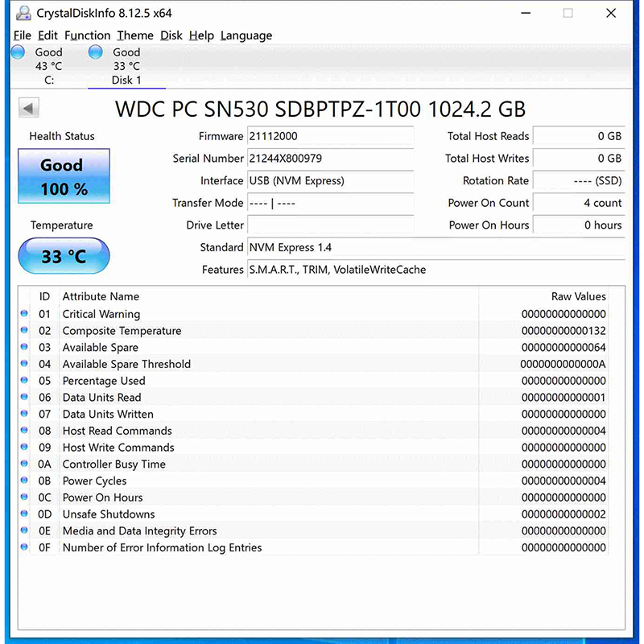
Task: Open the Disk menu
Action: (x=171, y=35)
